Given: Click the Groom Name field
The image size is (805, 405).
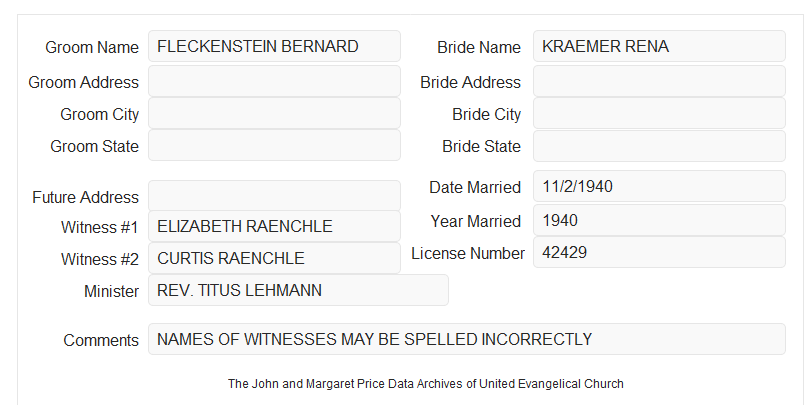Looking at the screenshot, I should point(274,46).
